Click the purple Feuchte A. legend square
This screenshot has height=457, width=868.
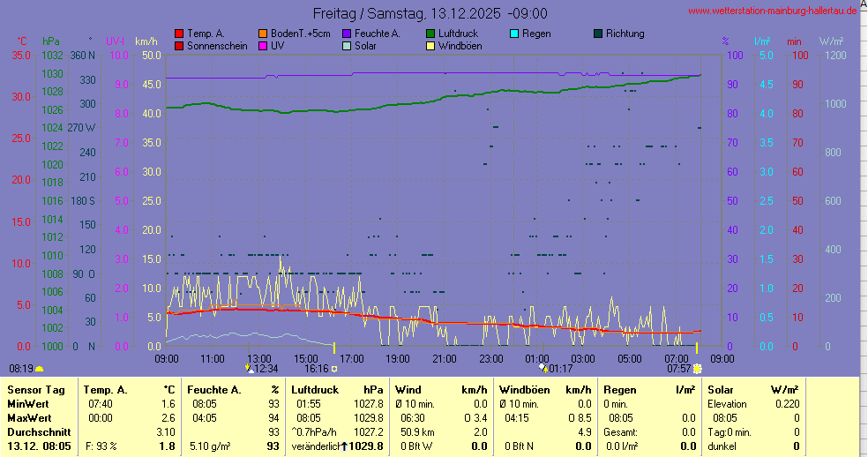347,34
